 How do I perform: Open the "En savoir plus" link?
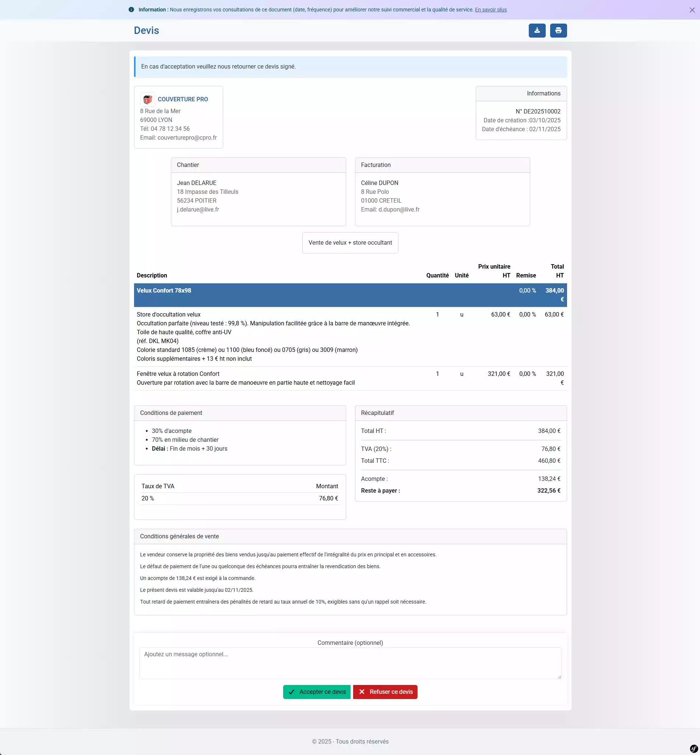[490, 10]
